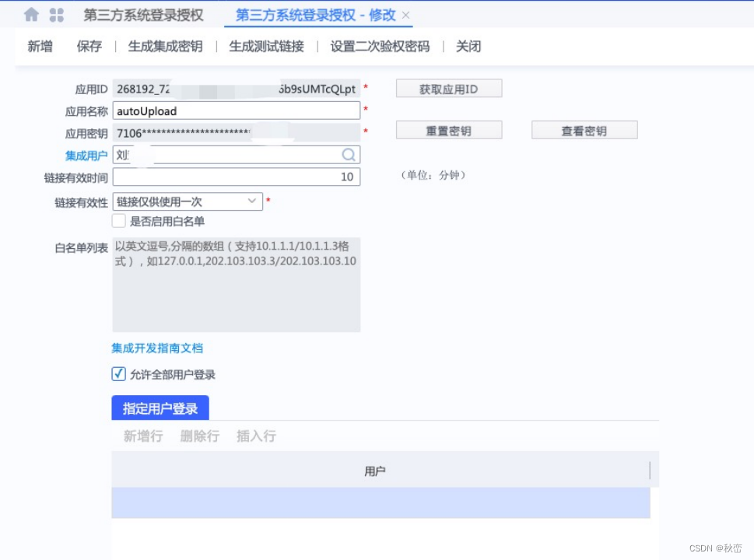Uncheck 允许全部用户登录
Image resolution: width=754 pixels, height=560 pixels.
[119, 374]
